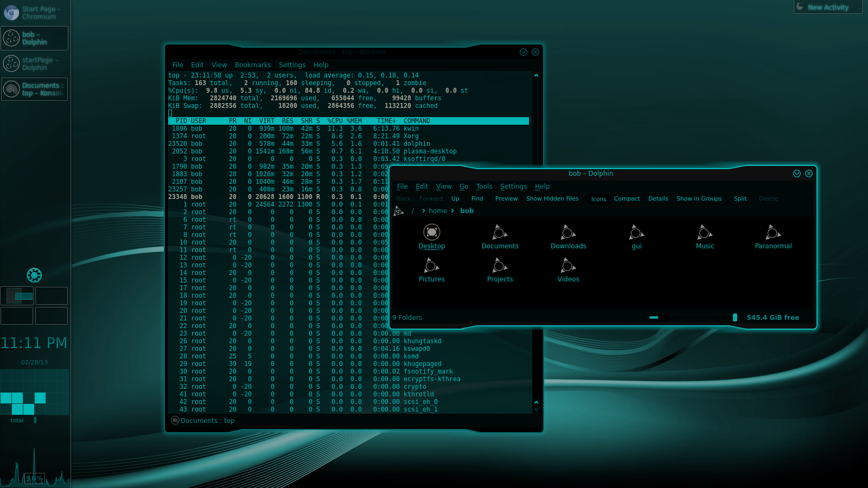Switch to the Documents top Konsole task
868x488 pixels.
[x=35, y=89]
